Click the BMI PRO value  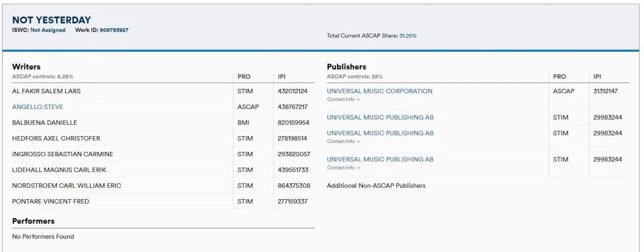243,123
